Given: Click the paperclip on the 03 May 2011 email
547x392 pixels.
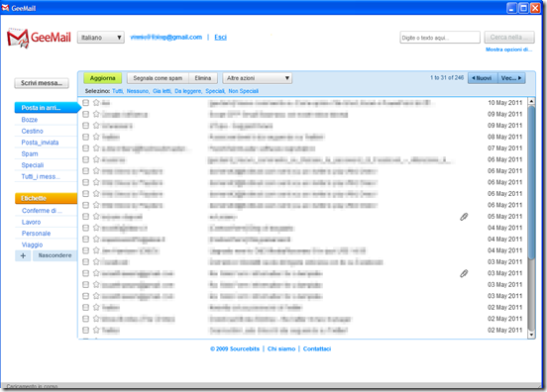Looking at the screenshot, I should [464, 273].
